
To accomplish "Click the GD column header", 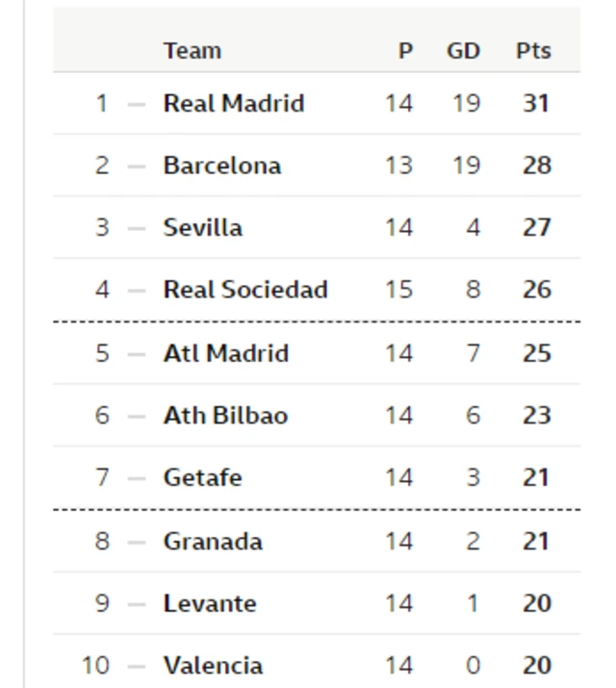I will (463, 51).
